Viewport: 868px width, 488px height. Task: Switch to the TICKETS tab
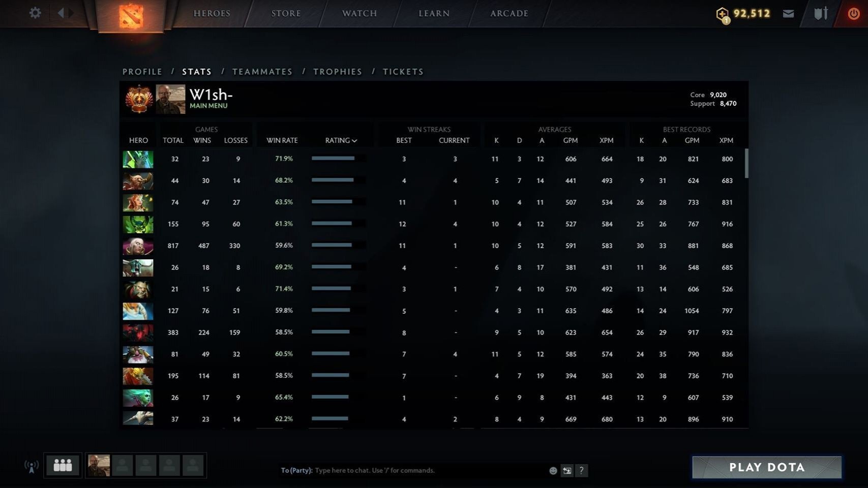point(403,72)
